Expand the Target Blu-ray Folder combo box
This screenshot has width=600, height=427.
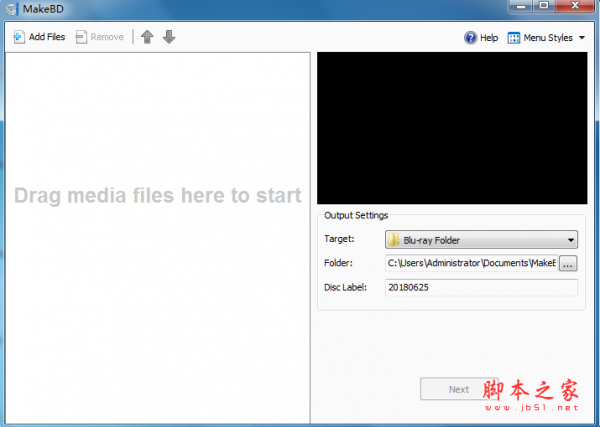pyautogui.click(x=481, y=240)
